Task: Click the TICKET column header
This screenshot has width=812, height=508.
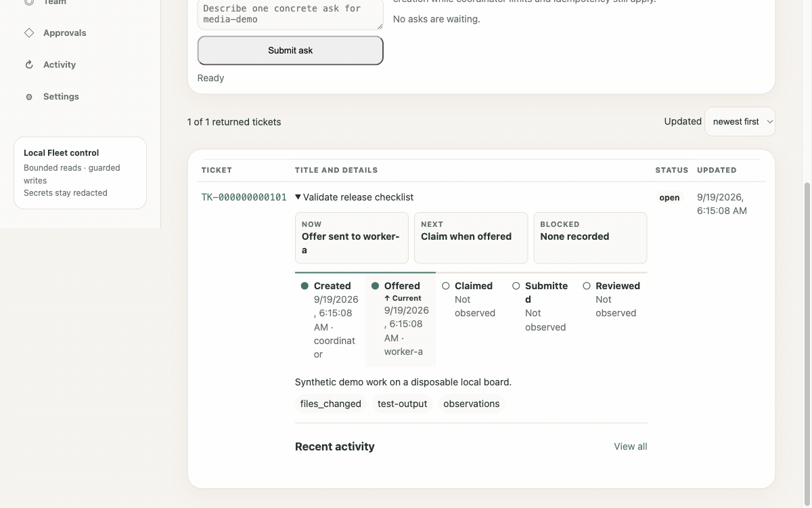Action: pos(217,170)
